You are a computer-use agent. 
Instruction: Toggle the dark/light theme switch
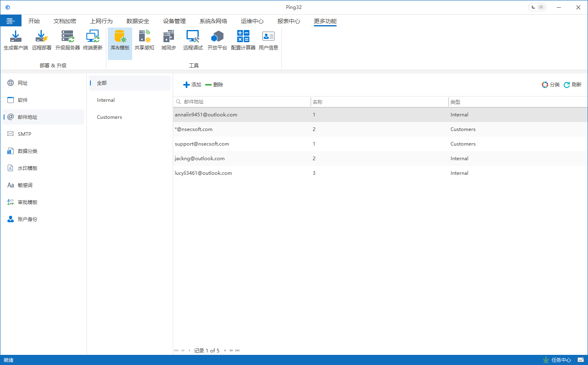[537, 7]
